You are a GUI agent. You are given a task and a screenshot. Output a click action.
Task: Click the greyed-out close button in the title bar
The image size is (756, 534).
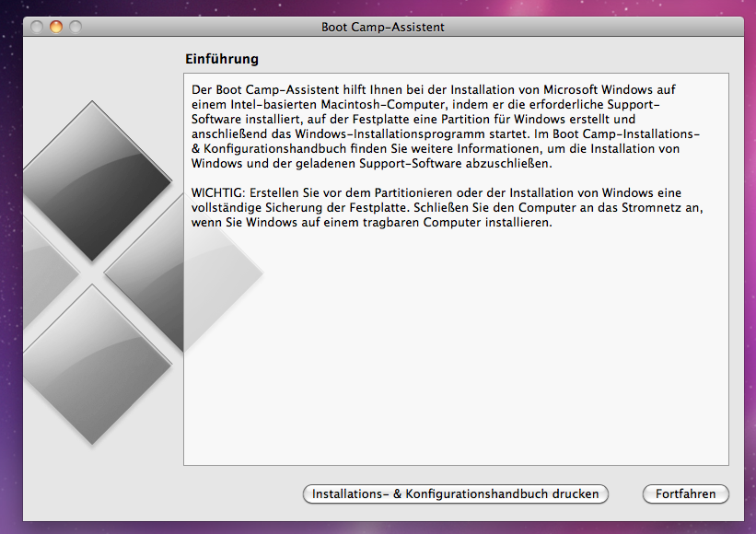coord(37,27)
